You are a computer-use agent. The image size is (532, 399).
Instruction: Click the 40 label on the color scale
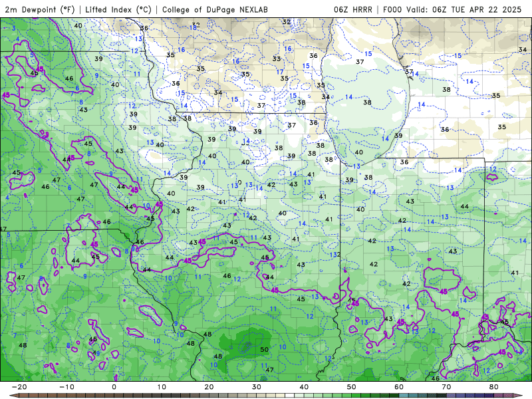304,387
